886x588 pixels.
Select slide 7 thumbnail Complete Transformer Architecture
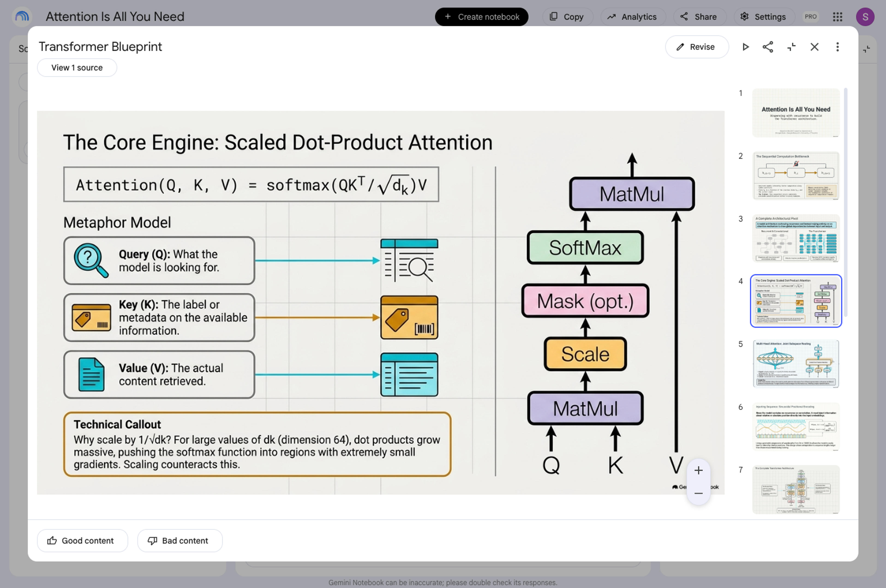(796, 489)
